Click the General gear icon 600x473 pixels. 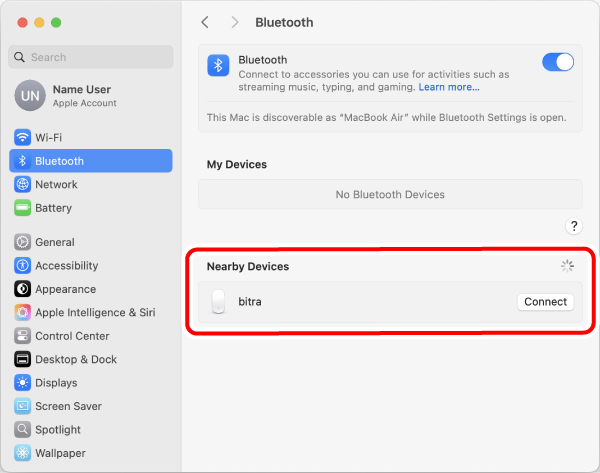pos(23,242)
